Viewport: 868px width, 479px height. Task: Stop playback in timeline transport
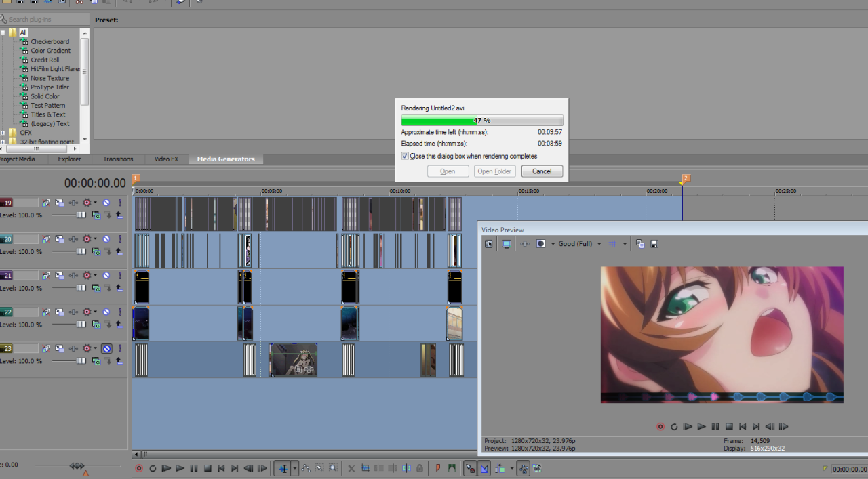pyautogui.click(x=208, y=468)
